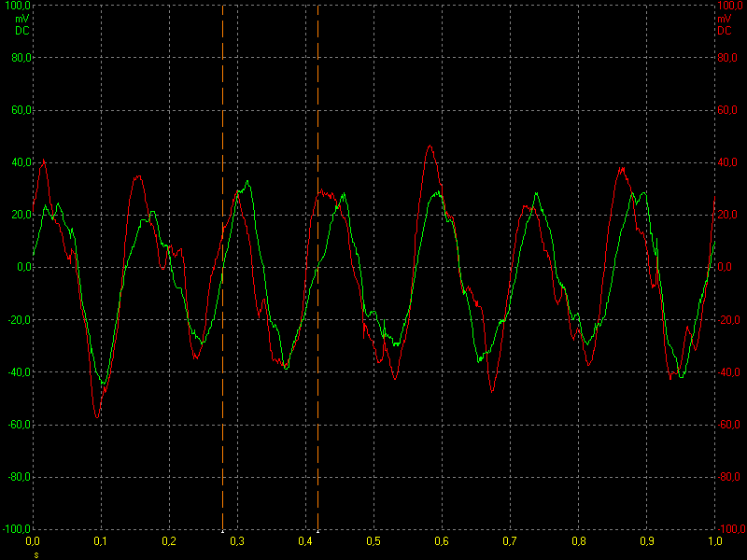Click the red right-axis zero label 0,0
The height and width of the screenshot is (560, 747).
(x=725, y=267)
